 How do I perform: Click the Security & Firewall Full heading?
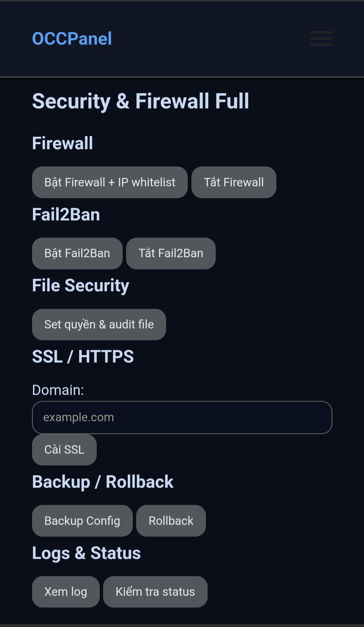pyautogui.click(x=141, y=101)
